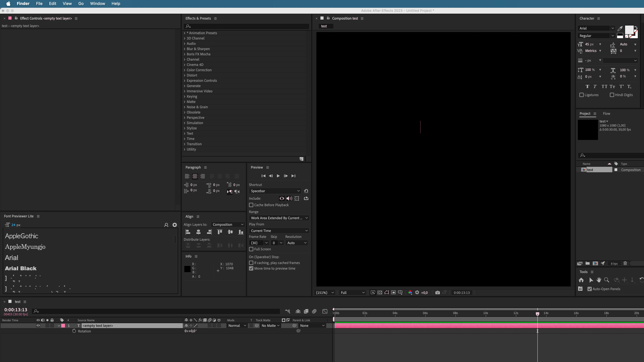
Task: Align layers to horizontal center
Action: 198,232
